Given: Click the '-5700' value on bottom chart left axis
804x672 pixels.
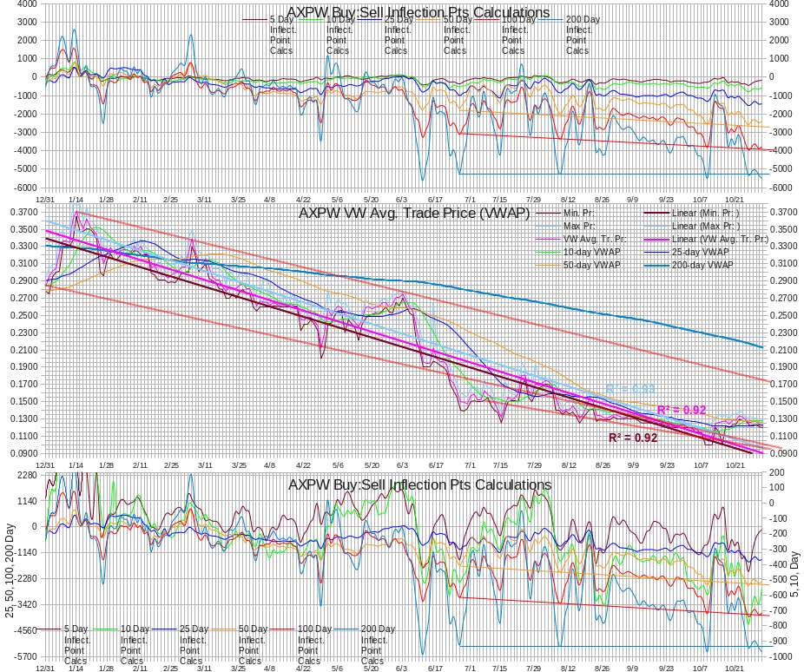Looking at the screenshot, I should click(26, 656).
